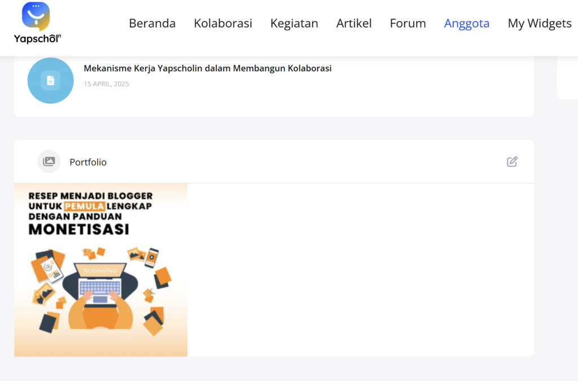Click the Portfolio gallery icon

click(x=49, y=162)
